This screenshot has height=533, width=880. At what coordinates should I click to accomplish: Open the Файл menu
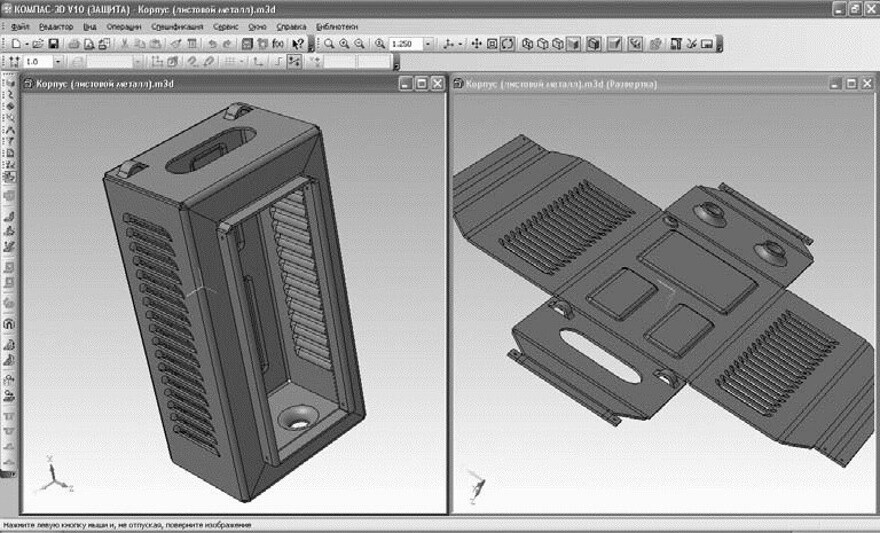[x=19, y=26]
